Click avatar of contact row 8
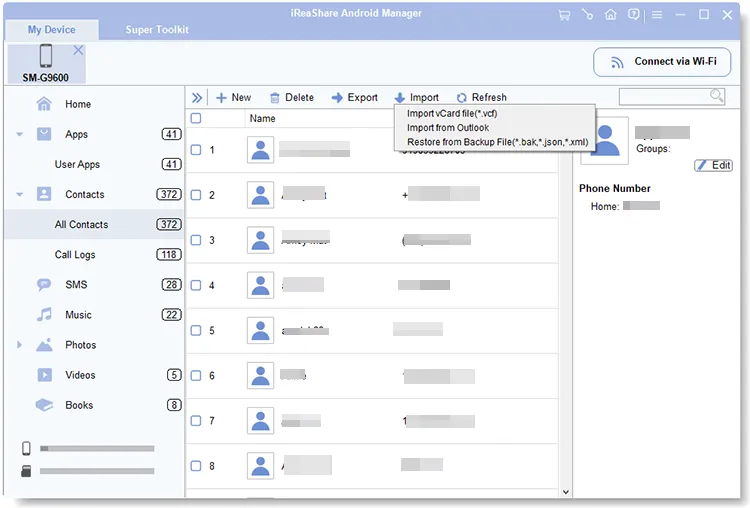The width and height of the screenshot is (750, 508). pyautogui.click(x=261, y=466)
